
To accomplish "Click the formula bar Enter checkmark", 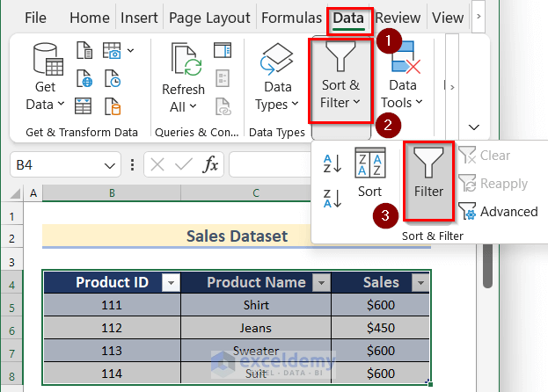I will coord(184,164).
